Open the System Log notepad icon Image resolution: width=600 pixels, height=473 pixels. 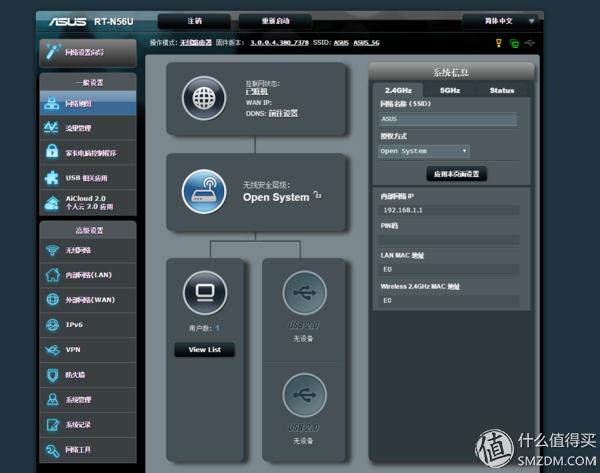(x=52, y=424)
